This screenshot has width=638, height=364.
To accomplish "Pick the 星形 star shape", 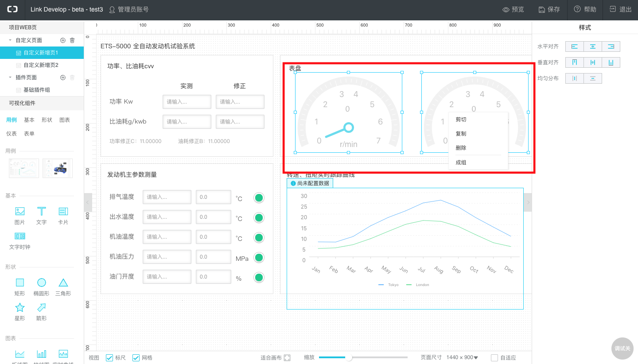I will click(x=20, y=312).
